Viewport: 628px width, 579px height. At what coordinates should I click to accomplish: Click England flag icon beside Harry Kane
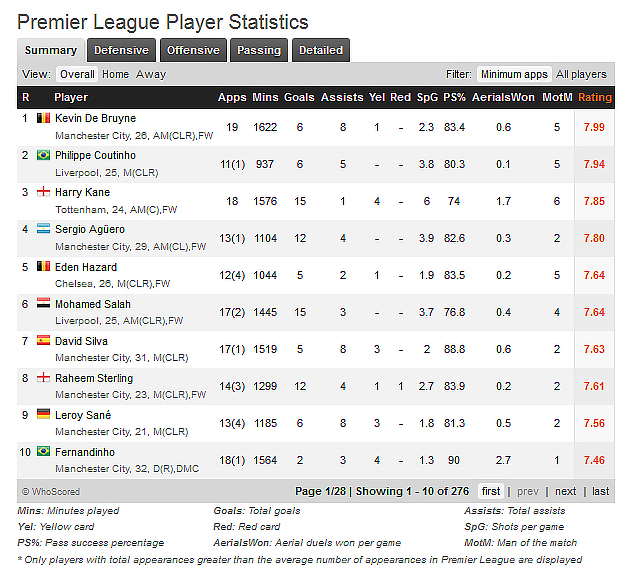pyautogui.click(x=43, y=192)
